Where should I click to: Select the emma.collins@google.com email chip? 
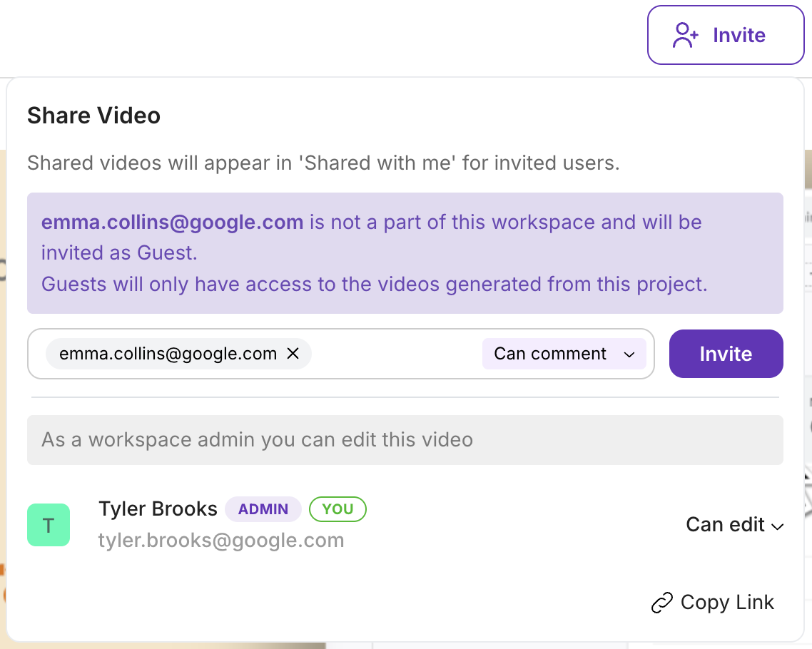pyautogui.click(x=168, y=354)
